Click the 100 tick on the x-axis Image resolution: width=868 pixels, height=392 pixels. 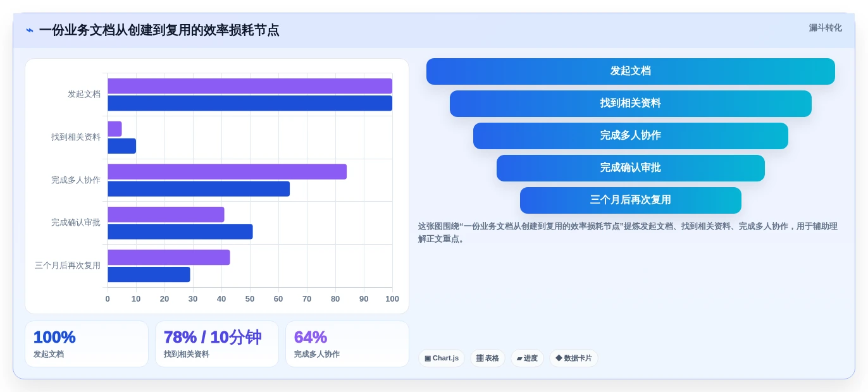coord(392,299)
